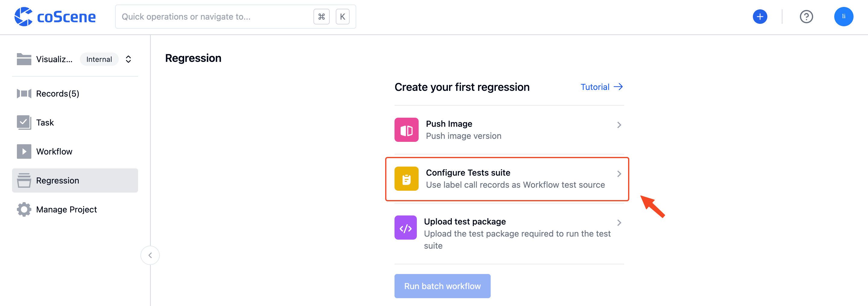Click the yellow Configure Tests suite icon
The height and width of the screenshot is (306, 868).
[x=406, y=179]
